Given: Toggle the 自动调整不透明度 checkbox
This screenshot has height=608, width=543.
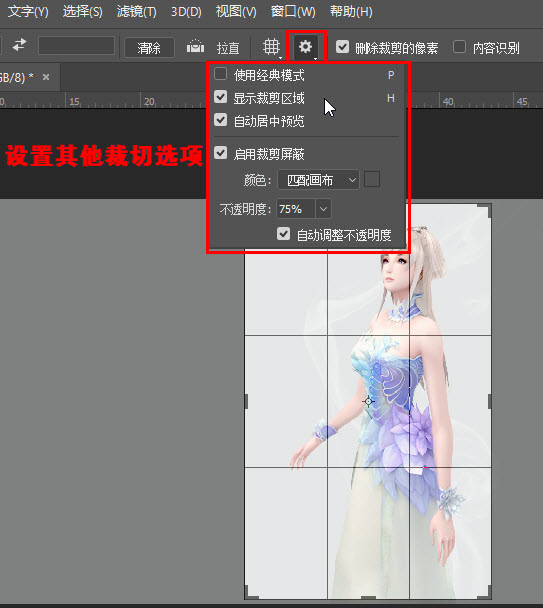Looking at the screenshot, I should pos(284,233).
